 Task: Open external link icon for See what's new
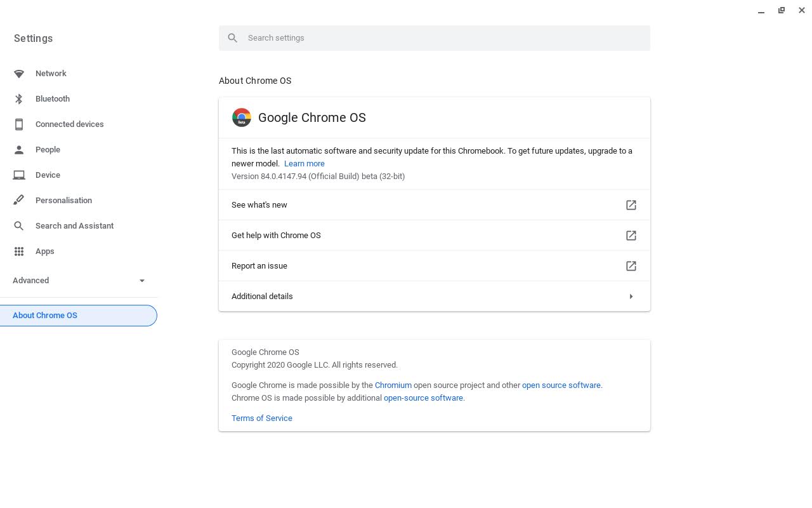click(x=631, y=205)
